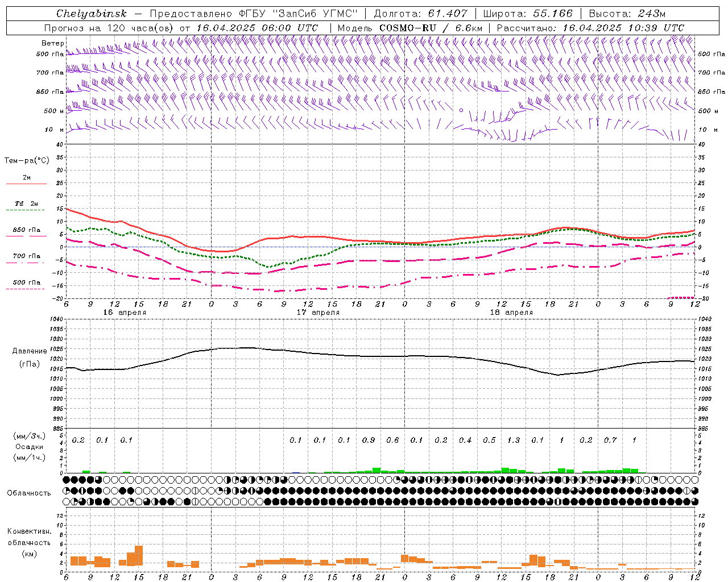Select the 'Широта: 55.166' value
Screen dimensions: 728x582
(x=527, y=14)
